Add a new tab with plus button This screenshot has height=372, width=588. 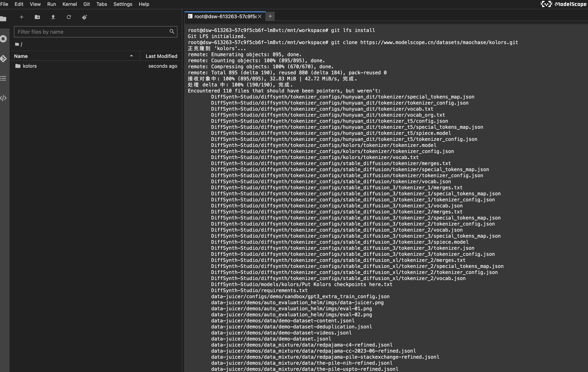(270, 16)
